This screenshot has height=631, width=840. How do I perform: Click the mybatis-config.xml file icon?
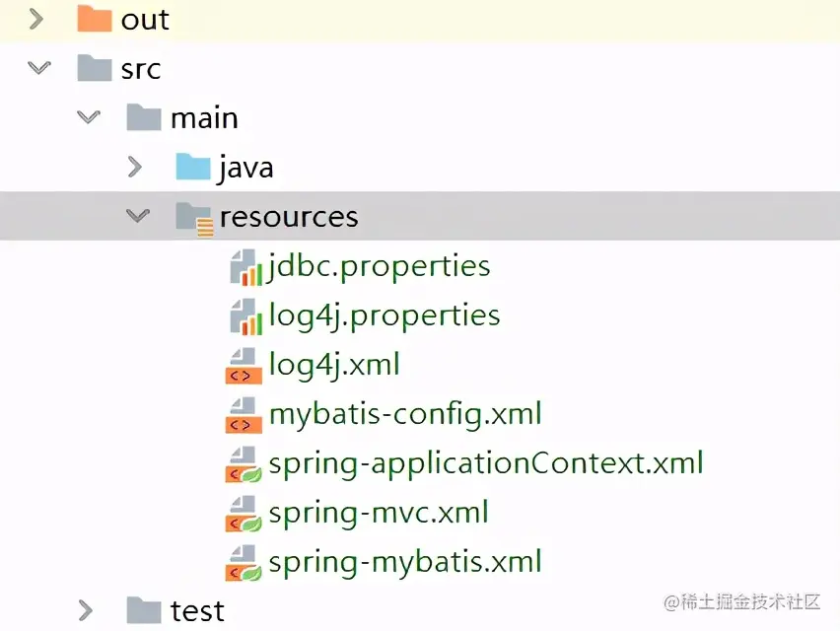coord(244,415)
